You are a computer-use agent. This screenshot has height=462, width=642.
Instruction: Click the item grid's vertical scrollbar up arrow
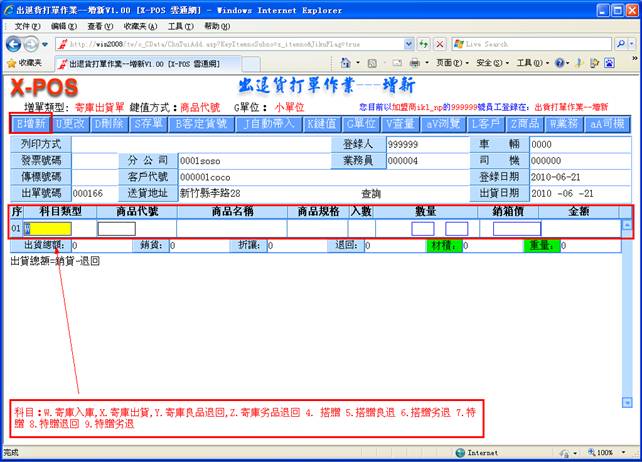(627, 224)
